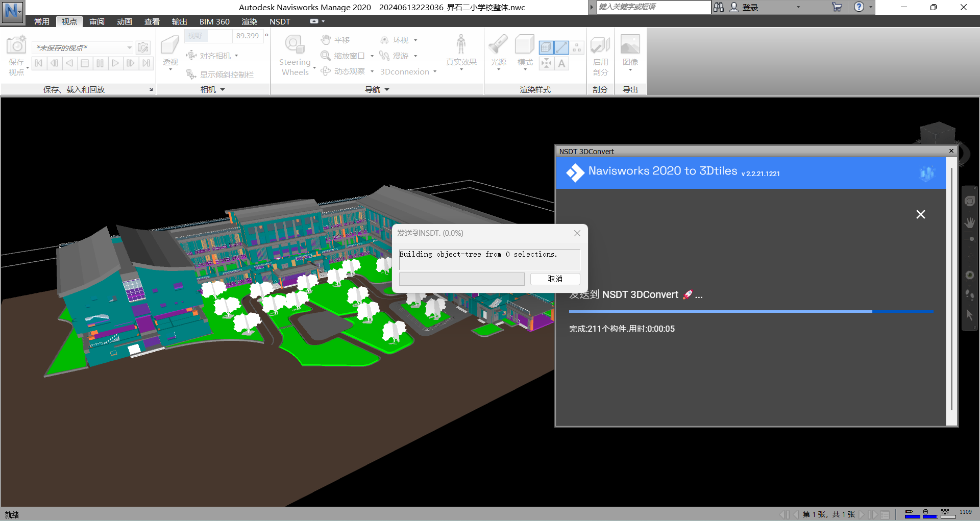Screen dimensions: 980x521
Task: Click the edit viewpoint camera icon
Action: (143, 47)
